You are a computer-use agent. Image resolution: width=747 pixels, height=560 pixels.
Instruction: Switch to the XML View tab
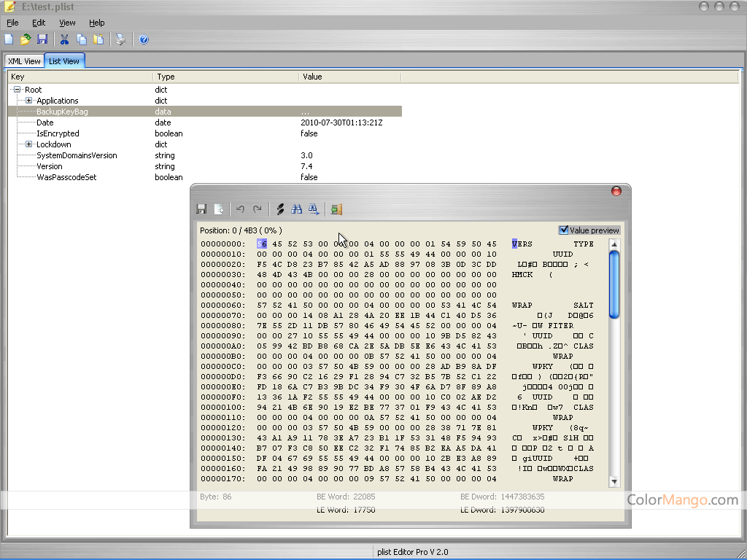coord(24,61)
